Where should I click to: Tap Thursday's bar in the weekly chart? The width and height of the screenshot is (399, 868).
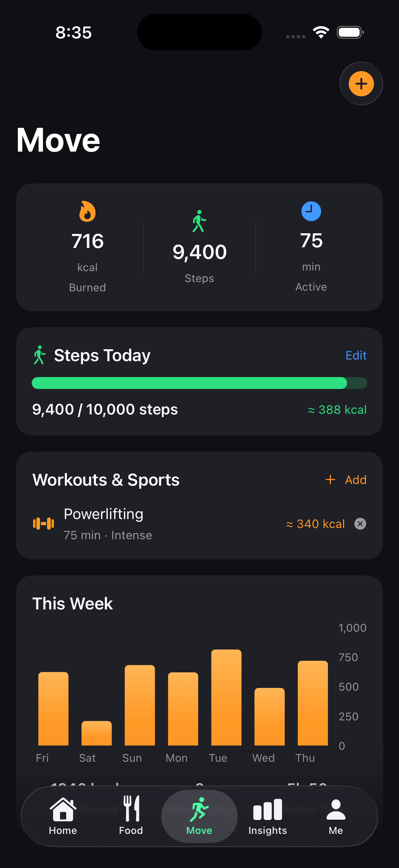pyautogui.click(x=312, y=703)
